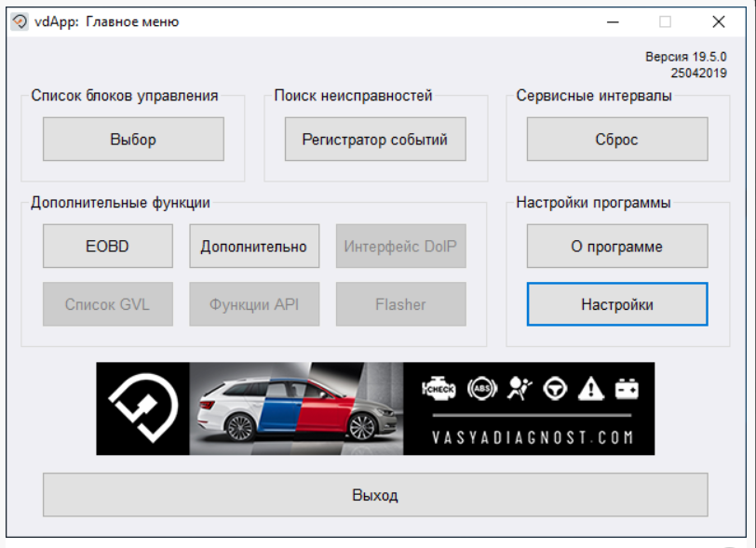Click the window title Главное меню
The height and width of the screenshot is (548, 756).
tap(132, 21)
